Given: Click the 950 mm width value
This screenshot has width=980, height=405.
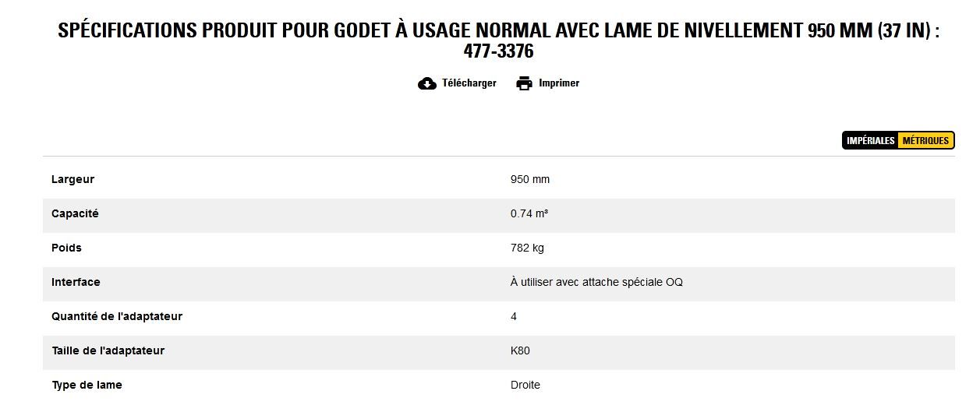Looking at the screenshot, I should click(530, 179).
